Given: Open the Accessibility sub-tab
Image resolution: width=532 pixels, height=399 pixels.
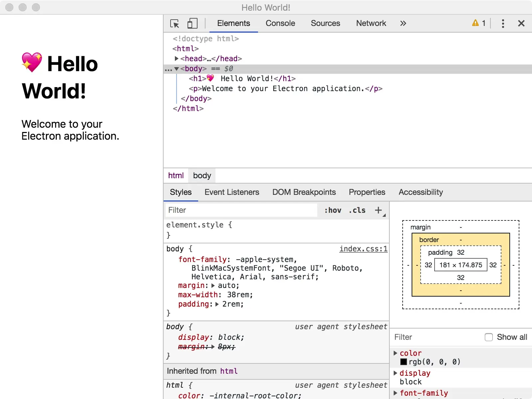Looking at the screenshot, I should 421,192.
